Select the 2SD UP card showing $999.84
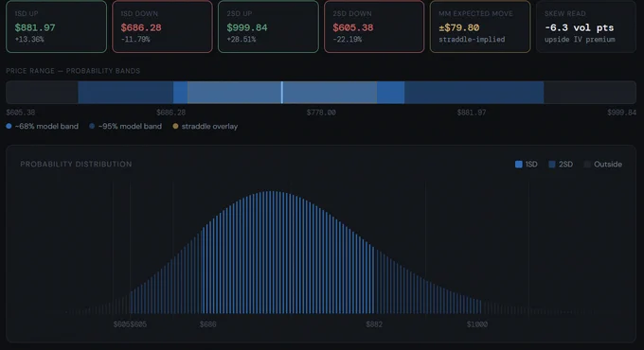644x350 pixels. coord(268,26)
